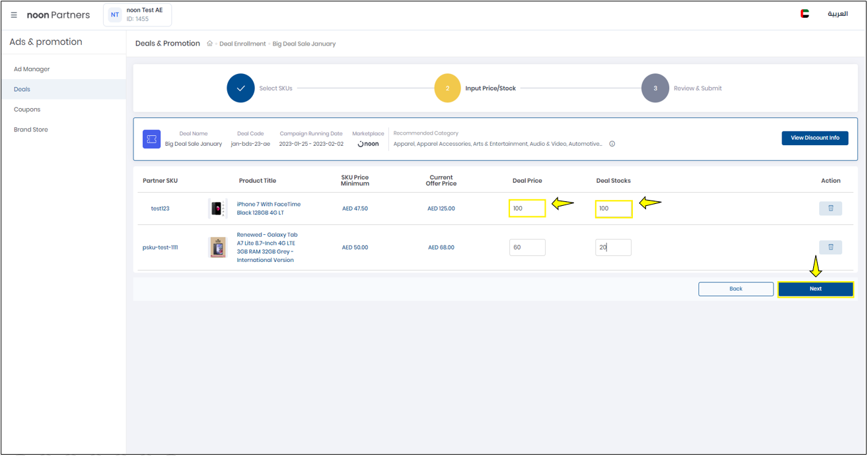Screen dimensions: 868x456
Task: Click the Back button
Action: 735,289
